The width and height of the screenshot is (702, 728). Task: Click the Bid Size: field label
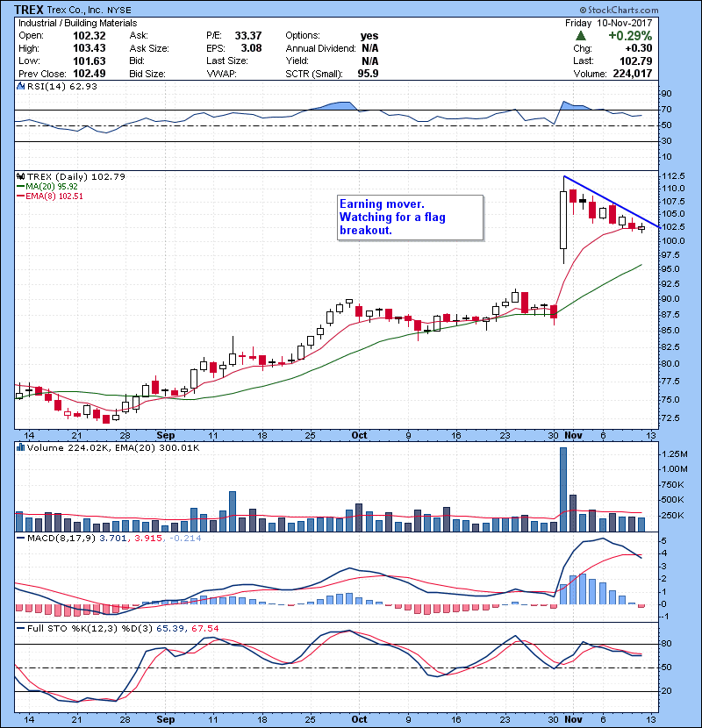click(x=147, y=74)
